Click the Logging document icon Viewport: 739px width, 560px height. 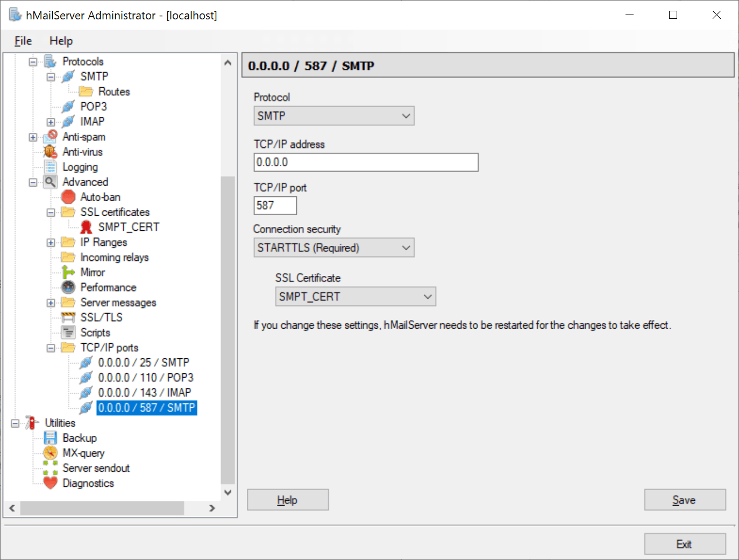pyautogui.click(x=50, y=167)
